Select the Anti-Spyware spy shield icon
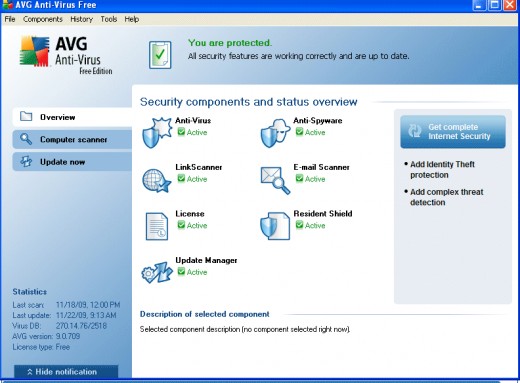 pyautogui.click(x=275, y=133)
